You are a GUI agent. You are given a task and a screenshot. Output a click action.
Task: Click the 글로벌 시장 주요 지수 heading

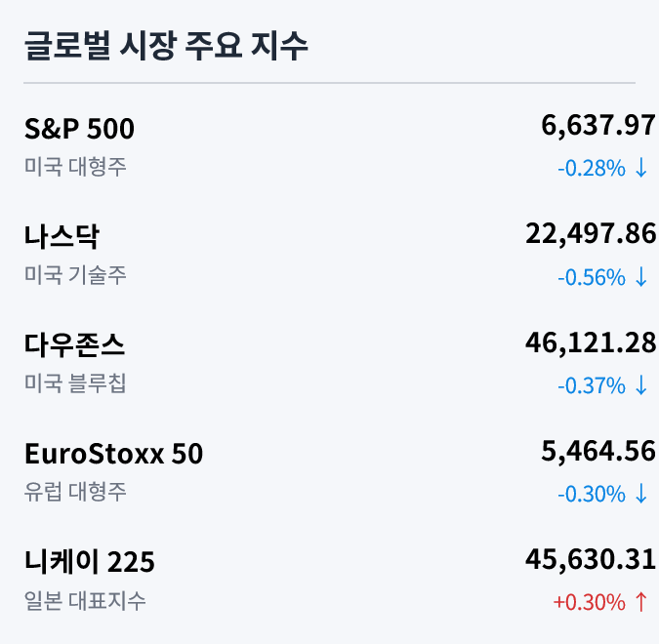pos(166,46)
